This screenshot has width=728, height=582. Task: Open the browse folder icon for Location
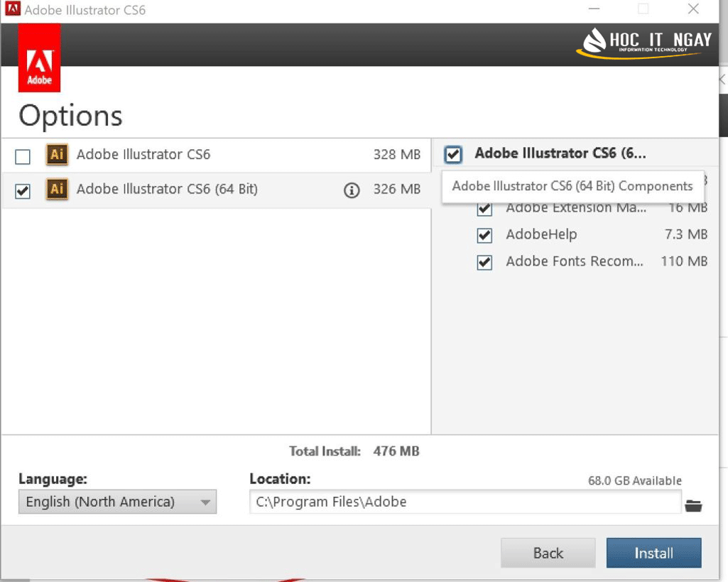693,505
